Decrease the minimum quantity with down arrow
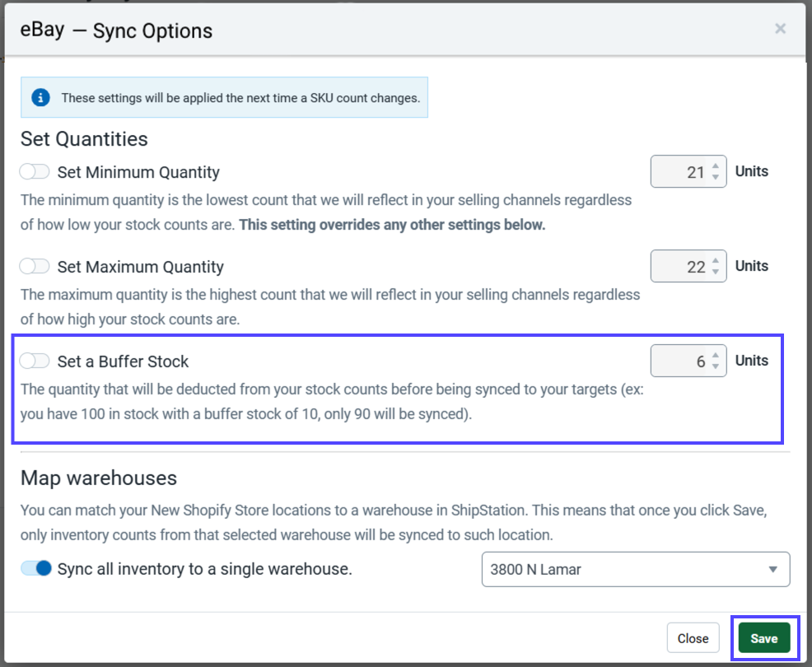This screenshot has height=667, width=812. coord(715,177)
